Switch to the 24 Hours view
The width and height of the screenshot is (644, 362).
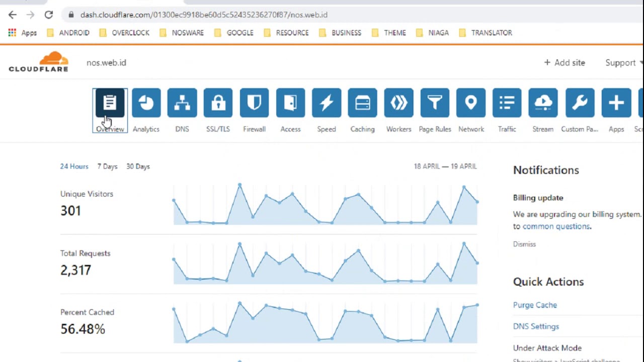click(x=74, y=166)
